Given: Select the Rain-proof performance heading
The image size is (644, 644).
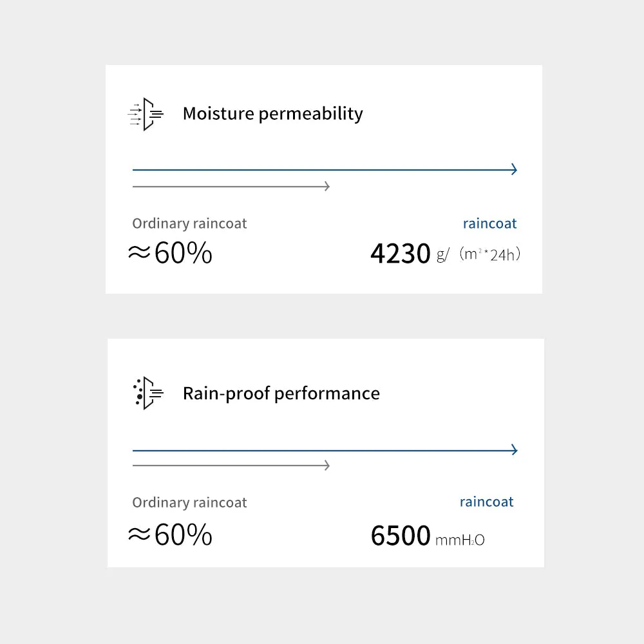Looking at the screenshot, I should [x=281, y=393].
